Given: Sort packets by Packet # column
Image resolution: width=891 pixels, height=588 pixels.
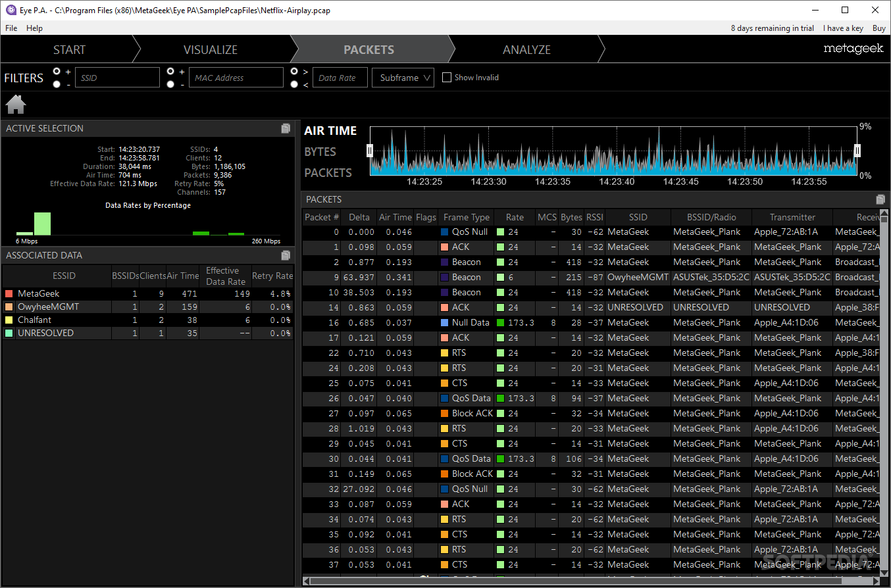Looking at the screenshot, I should (x=322, y=217).
